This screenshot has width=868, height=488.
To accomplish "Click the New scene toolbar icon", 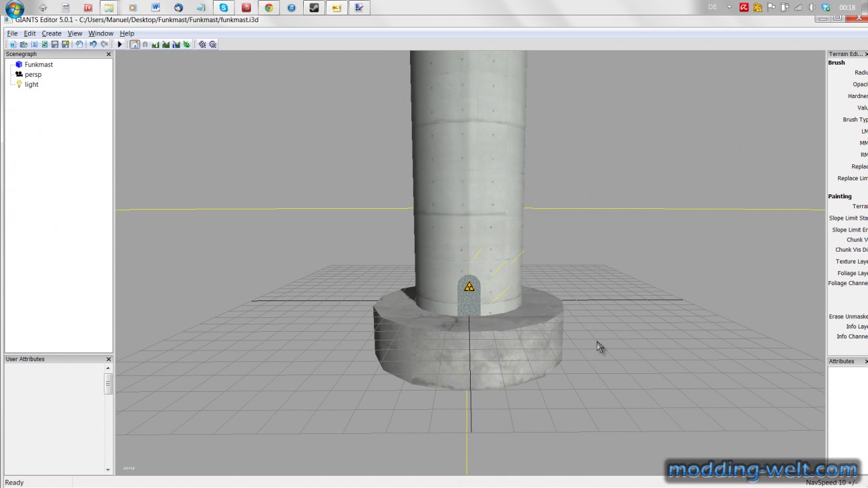I will (13, 45).
